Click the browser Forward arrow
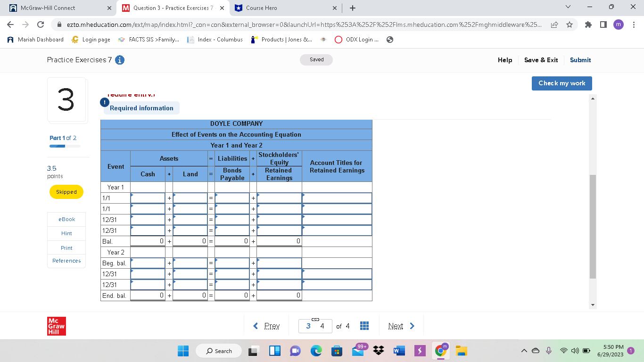The image size is (644, 362). click(x=25, y=25)
